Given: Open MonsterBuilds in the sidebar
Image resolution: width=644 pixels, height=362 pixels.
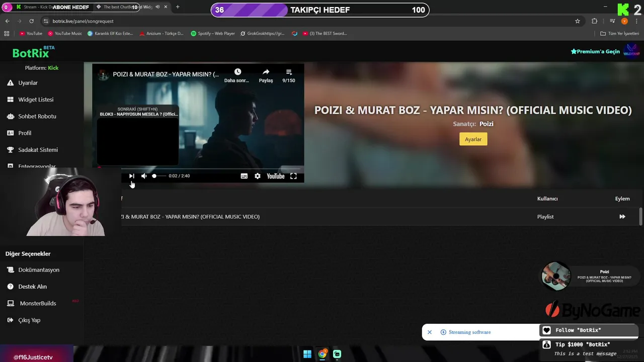Looking at the screenshot, I should coord(38,303).
